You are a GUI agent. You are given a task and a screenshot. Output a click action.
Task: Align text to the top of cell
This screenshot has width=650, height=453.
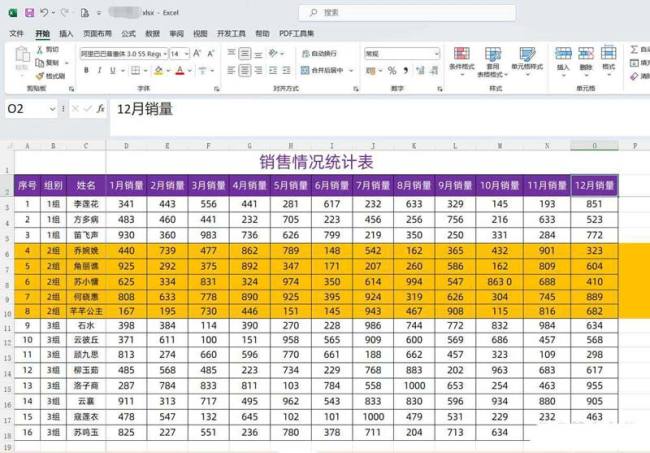point(231,53)
